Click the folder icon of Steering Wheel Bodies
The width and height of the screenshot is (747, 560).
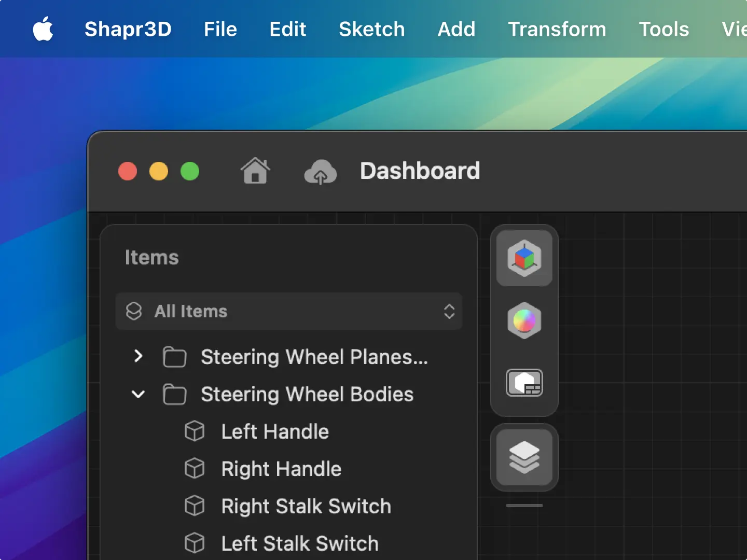click(174, 394)
